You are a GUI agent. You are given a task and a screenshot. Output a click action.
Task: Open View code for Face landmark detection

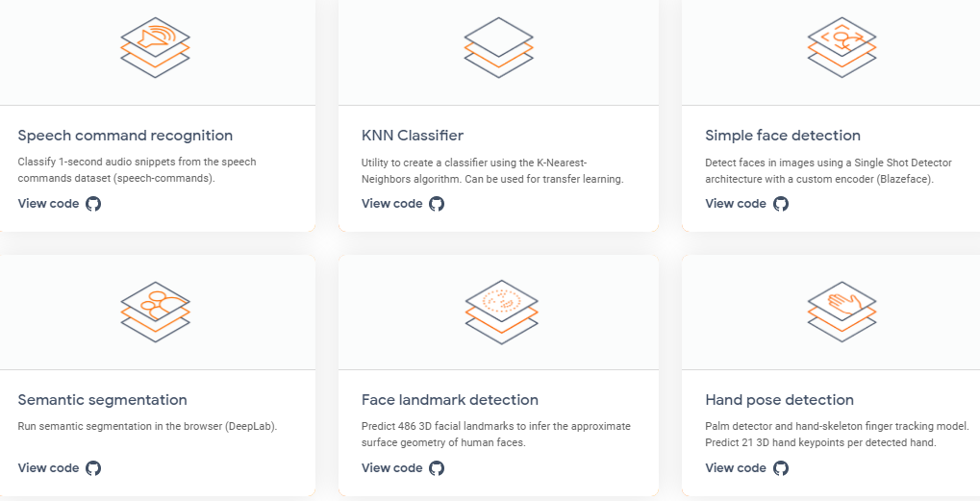pos(391,468)
